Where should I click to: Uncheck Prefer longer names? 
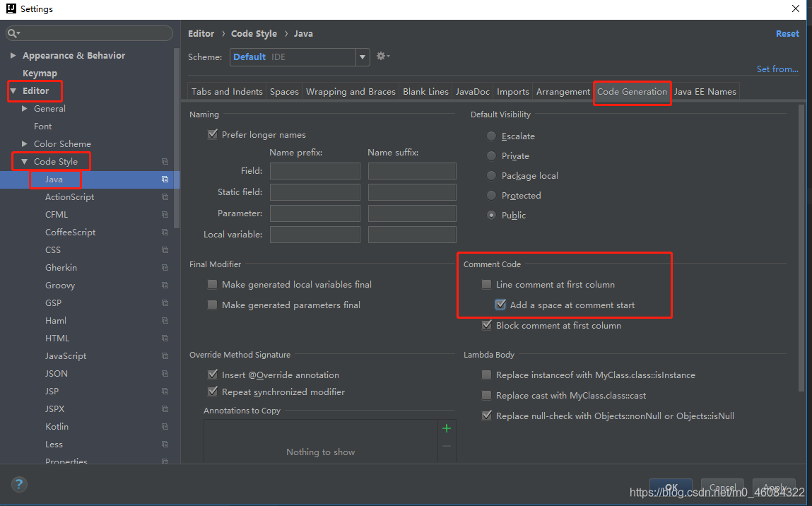click(x=212, y=134)
